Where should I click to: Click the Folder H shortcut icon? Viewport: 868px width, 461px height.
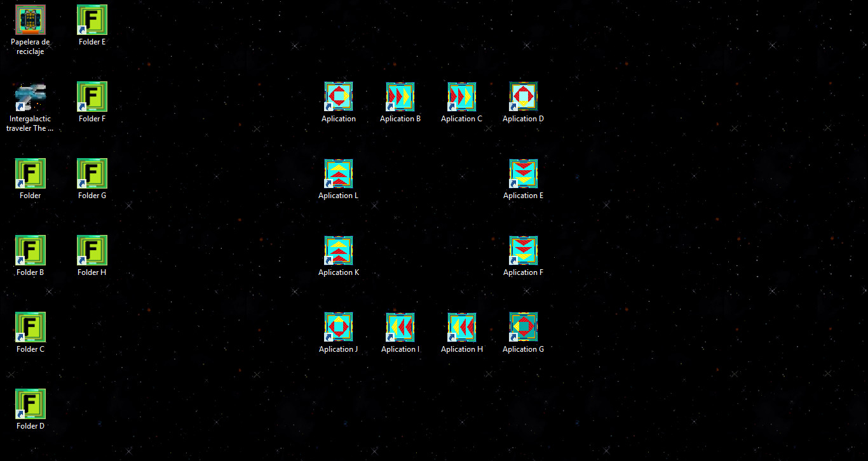(92, 251)
